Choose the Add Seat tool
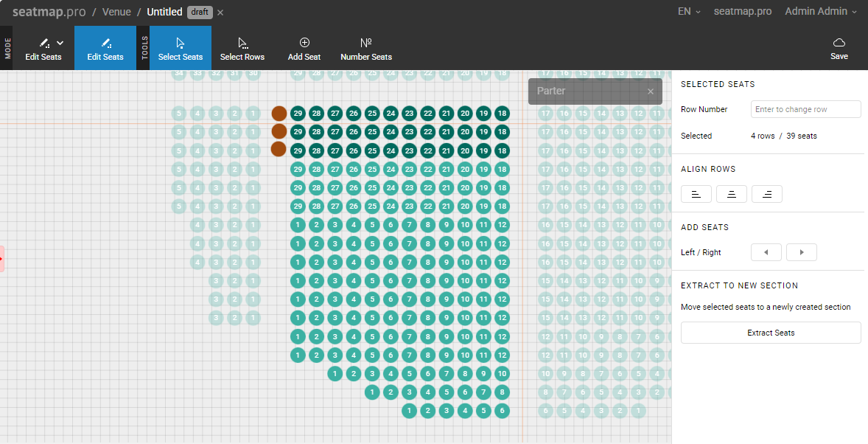868x444 pixels. [x=304, y=49]
